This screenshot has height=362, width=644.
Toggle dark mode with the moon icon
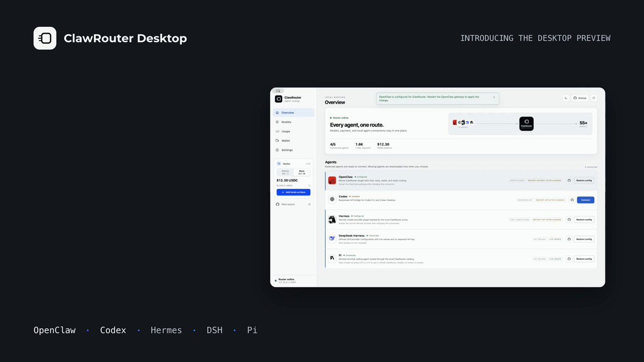coord(566,98)
